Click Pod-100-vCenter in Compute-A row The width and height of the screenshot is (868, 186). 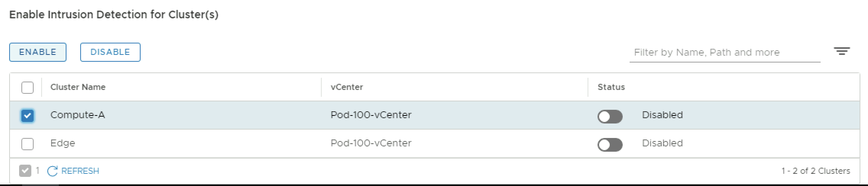click(x=371, y=115)
